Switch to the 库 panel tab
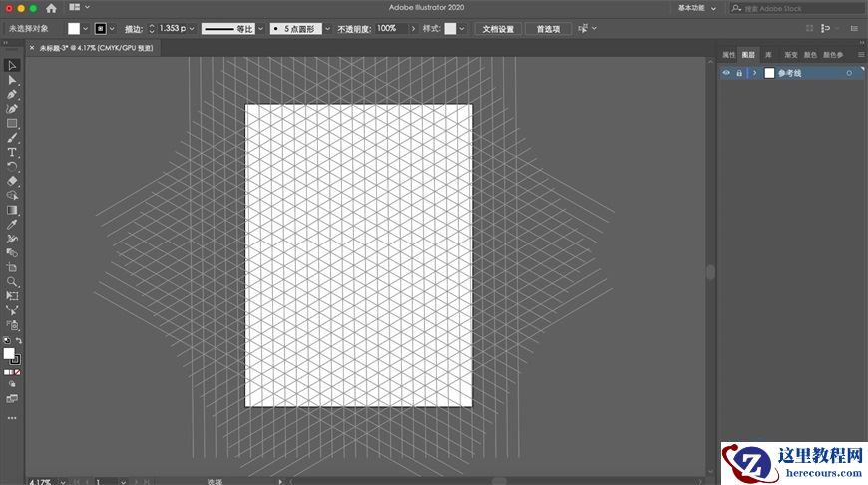Viewport: 868px width, 485px height. tap(768, 55)
